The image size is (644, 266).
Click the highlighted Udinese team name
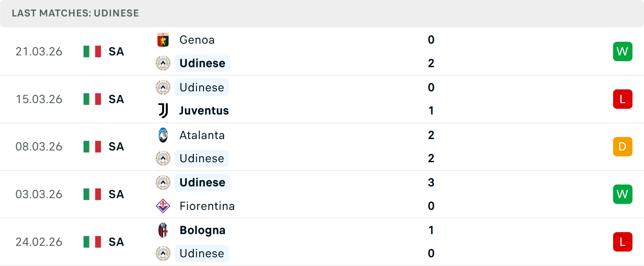pyautogui.click(x=202, y=63)
